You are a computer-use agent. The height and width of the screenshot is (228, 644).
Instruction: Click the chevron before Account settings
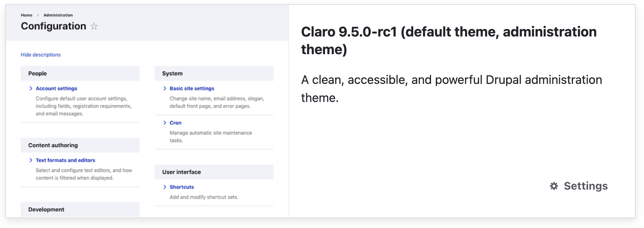click(x=31, y=88)
